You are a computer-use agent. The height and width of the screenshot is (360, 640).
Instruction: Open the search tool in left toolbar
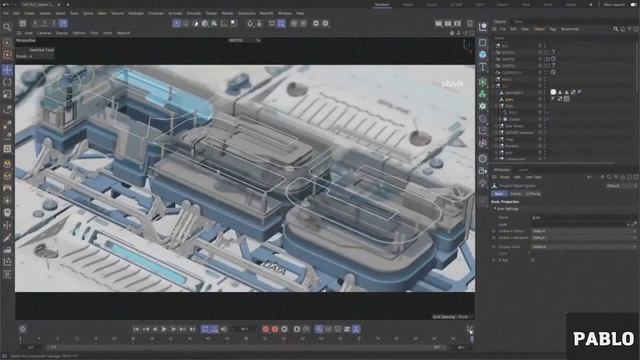(x=7, y=27)
